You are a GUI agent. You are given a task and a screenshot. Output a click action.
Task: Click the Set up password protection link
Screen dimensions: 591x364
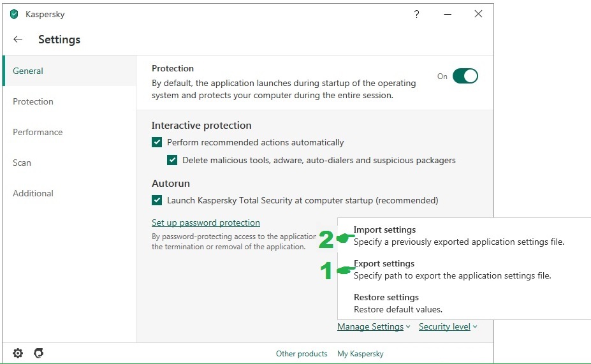point(206,222)
